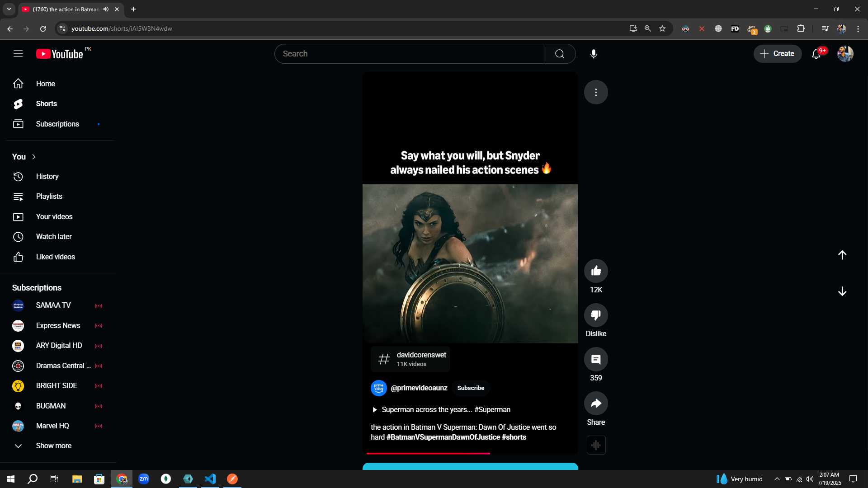This screenshot has width=868, height=488.
Task: Click the browser reload button
Action: (x=43, y=28)
